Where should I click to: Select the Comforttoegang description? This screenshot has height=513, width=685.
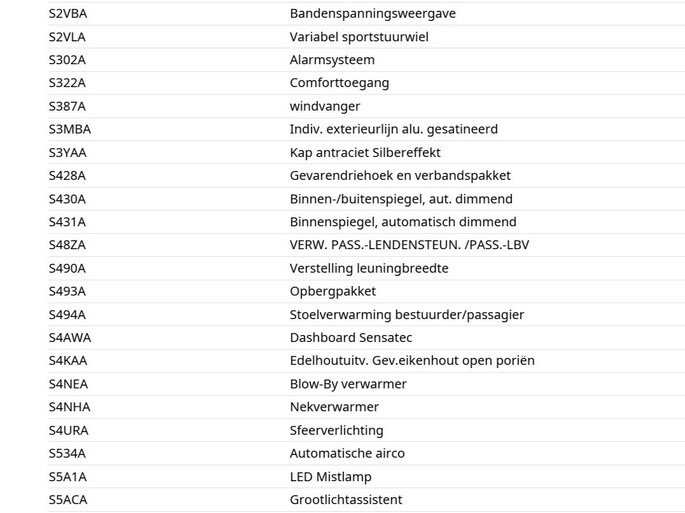pos(339,83)
